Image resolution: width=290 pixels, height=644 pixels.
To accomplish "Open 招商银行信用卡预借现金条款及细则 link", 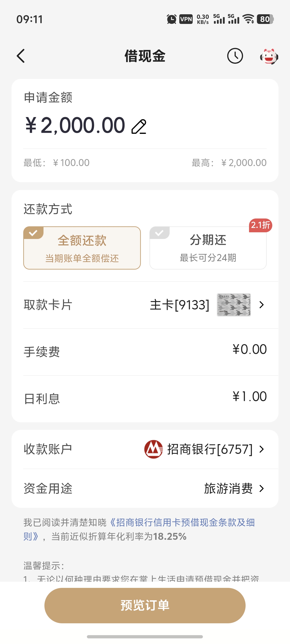I will [139, 529].
